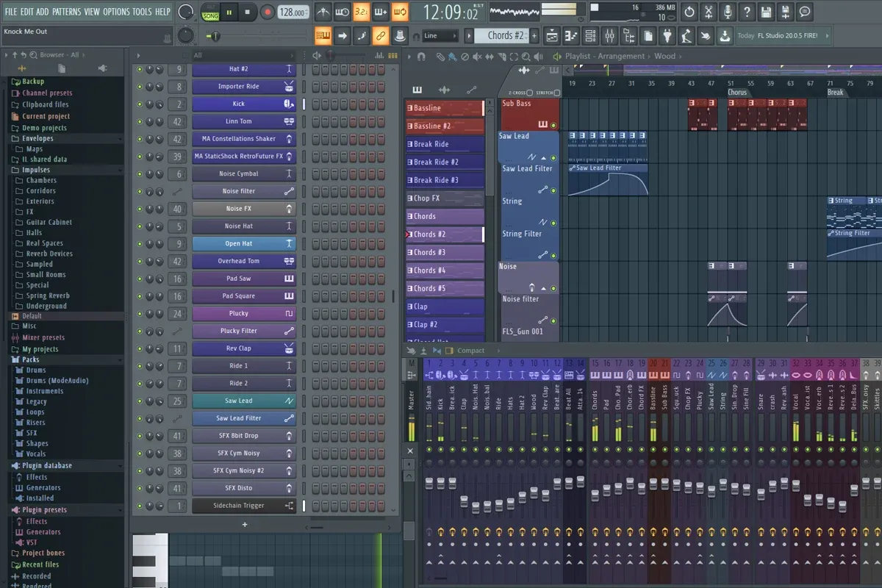Mute the Open Hat channel LED
The image size is (882, 588).
click(x=140, y=243)
